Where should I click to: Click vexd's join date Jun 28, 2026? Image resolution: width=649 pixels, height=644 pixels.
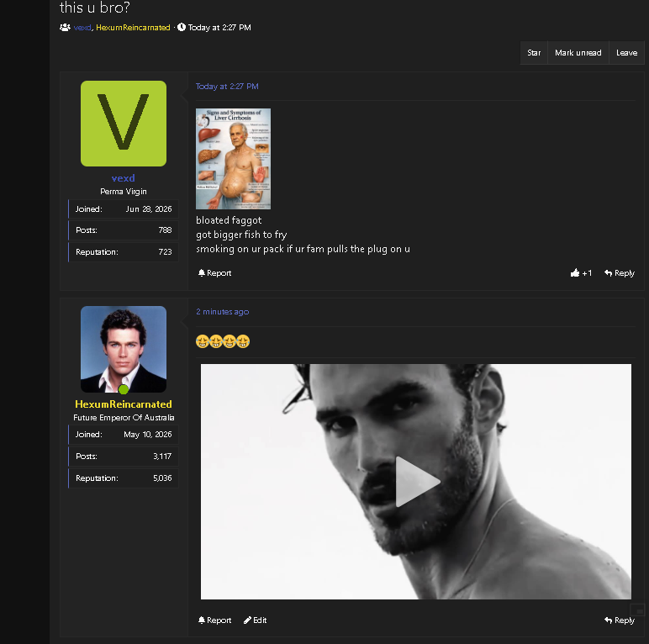click(149, 209)
